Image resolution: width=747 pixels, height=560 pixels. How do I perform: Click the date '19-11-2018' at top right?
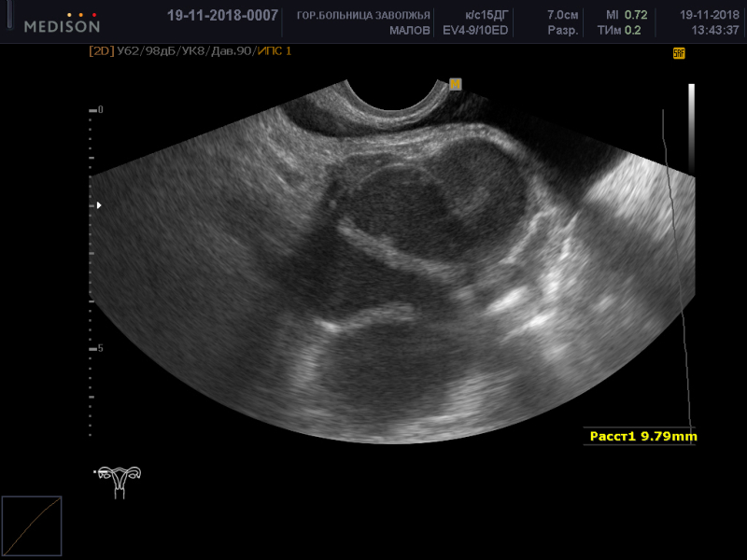point(710,15)
